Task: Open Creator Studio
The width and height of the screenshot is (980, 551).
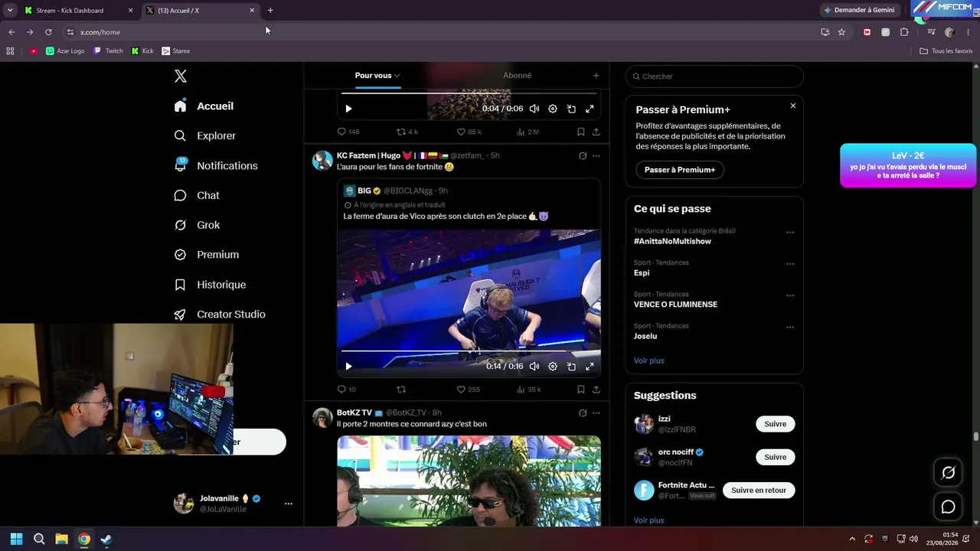Action: pyautogui.click(x=220, y=315)
